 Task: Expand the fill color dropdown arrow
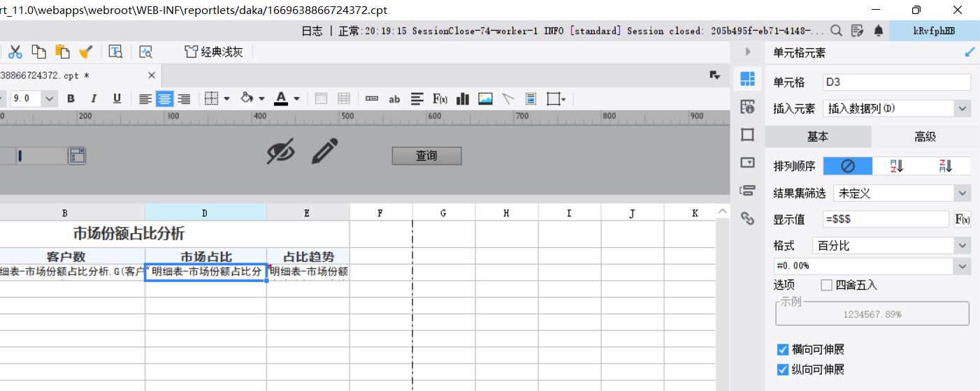pos(261,99)
